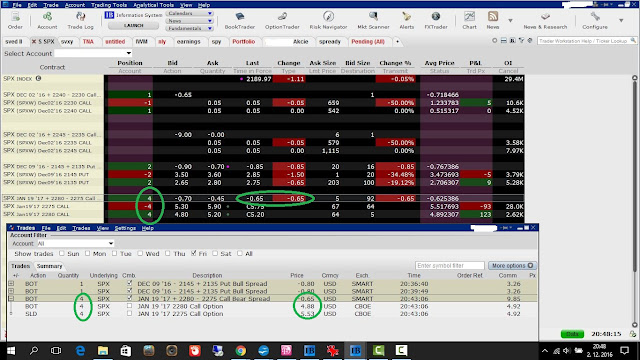Toggle the All days checkbox
640x360 pixels.
click(240, 253)
